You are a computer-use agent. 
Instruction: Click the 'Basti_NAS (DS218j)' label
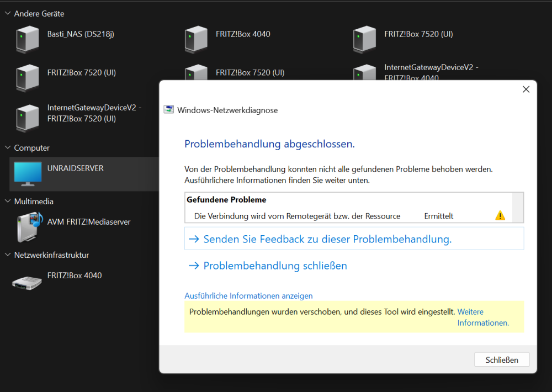81,34
